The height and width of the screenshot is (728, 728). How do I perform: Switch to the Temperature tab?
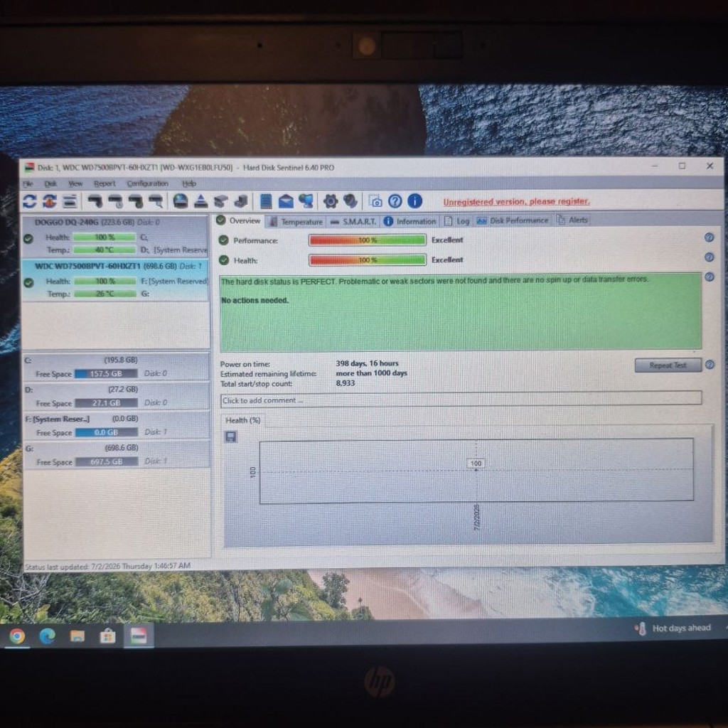pyautogui.click(x=296, y=222)
